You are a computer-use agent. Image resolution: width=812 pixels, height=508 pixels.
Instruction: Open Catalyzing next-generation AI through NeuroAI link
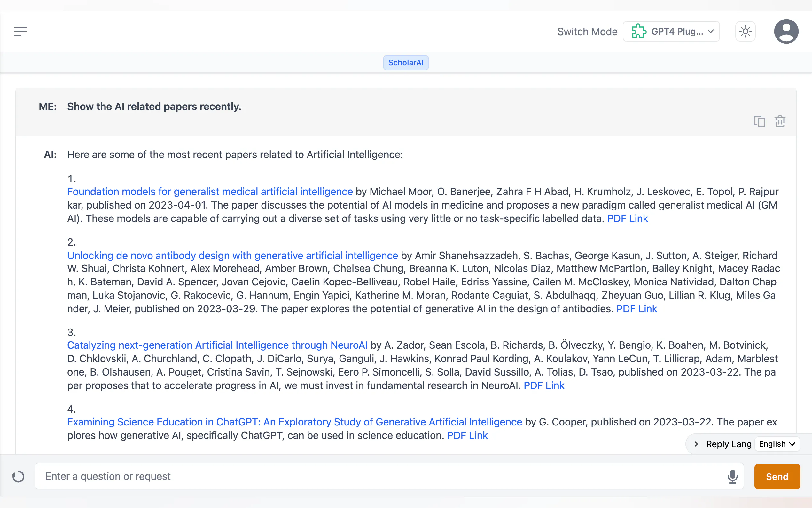pyautogui.click(x=217, y=345)
